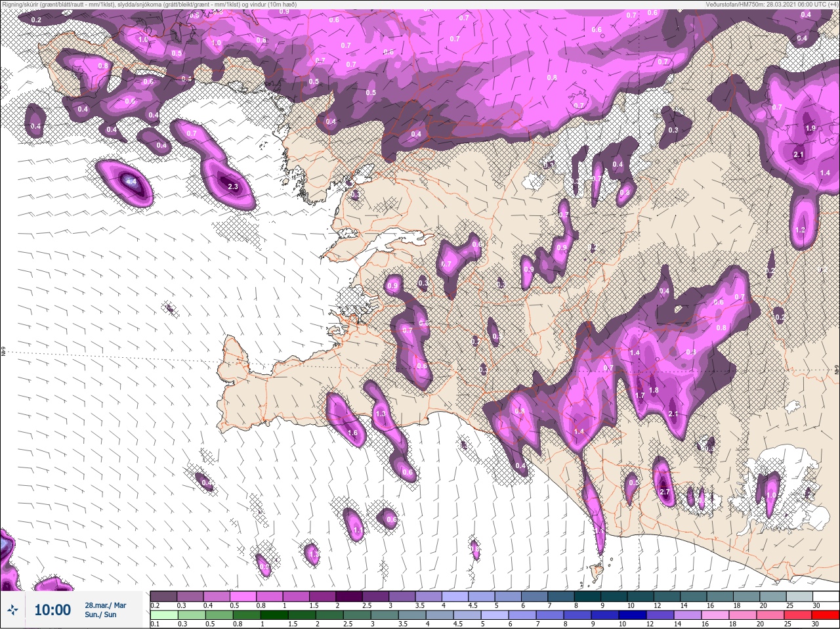Click the 2.7 value near the south coast
840x629 pixels.
point(664,492)
